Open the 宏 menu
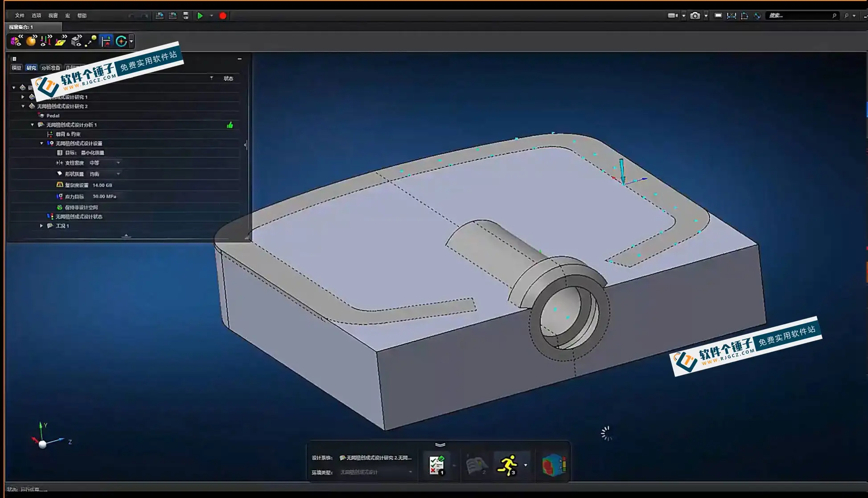Image resolution: width=868 pixels, height=498 pixels. pos(68,16)
